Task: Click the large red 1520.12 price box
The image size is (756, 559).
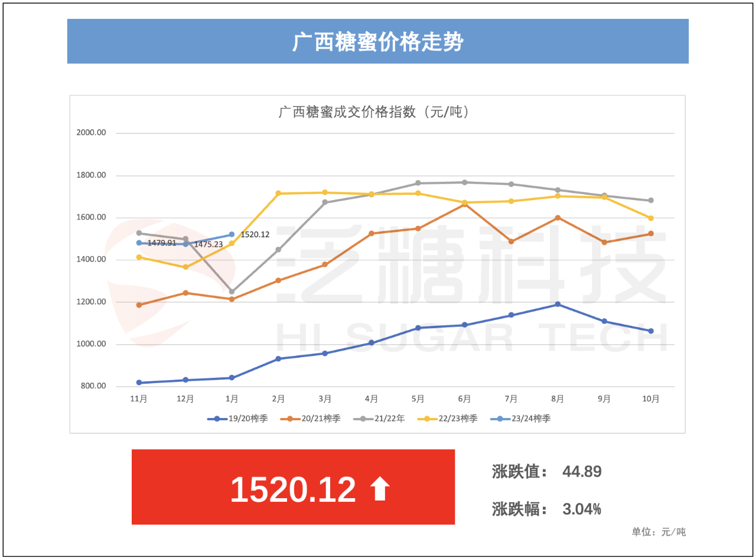Action: (x=293, y=487)
